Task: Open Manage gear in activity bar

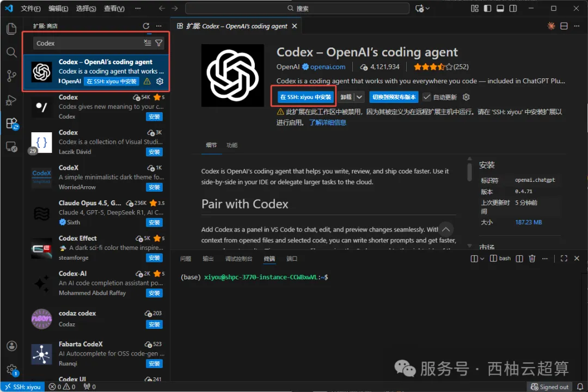Action: click(11, 370)
